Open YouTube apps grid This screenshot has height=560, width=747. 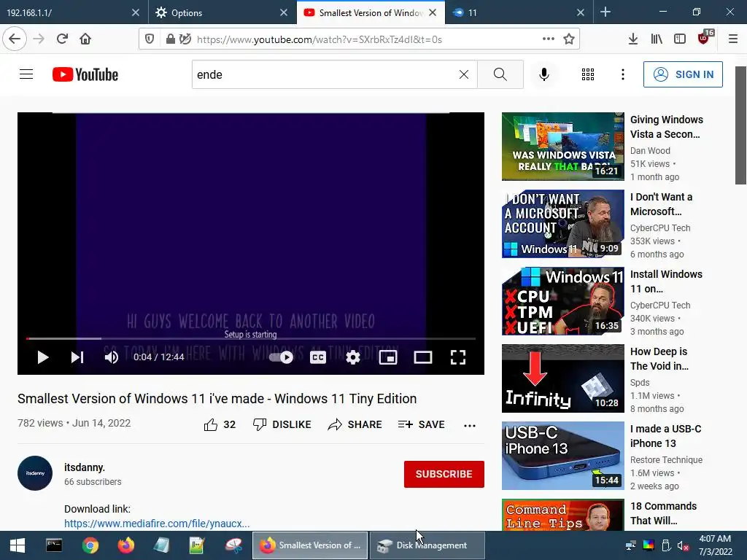[x=588, y=74]
